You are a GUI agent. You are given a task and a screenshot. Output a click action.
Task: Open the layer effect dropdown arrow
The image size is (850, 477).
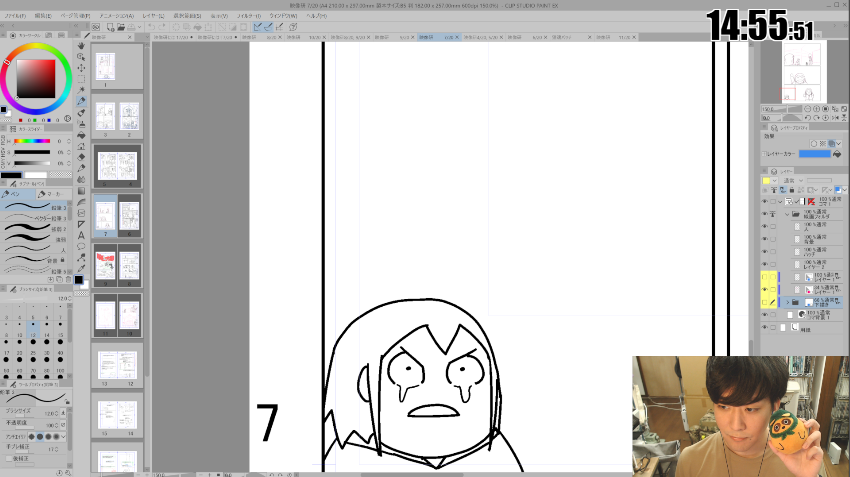point(839,144)
